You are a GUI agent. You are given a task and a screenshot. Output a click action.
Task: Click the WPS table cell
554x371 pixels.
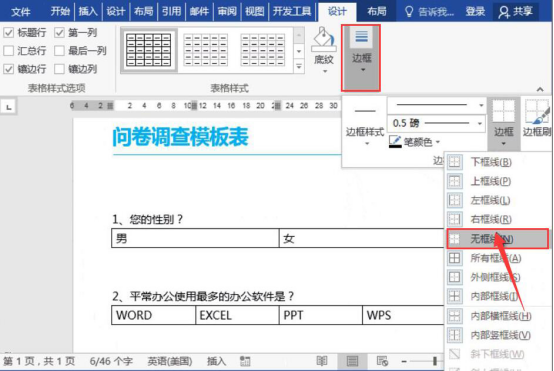pyautogui.click(x=403, y=315)
